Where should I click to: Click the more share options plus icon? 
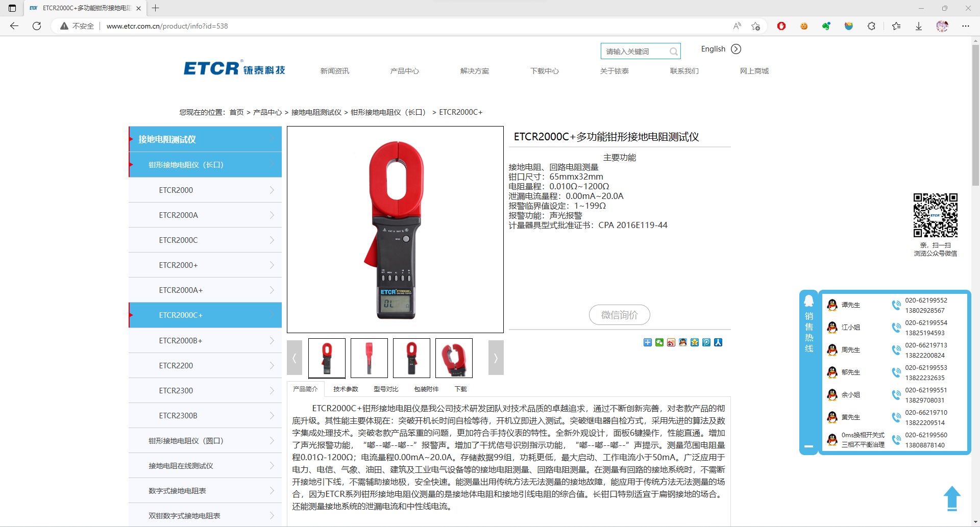coord(648,342)
